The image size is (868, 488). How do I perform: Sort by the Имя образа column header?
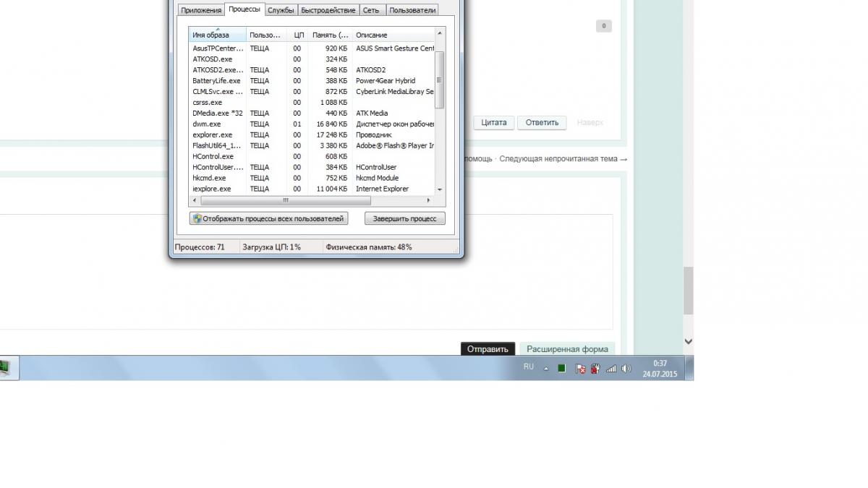point(218,35)
